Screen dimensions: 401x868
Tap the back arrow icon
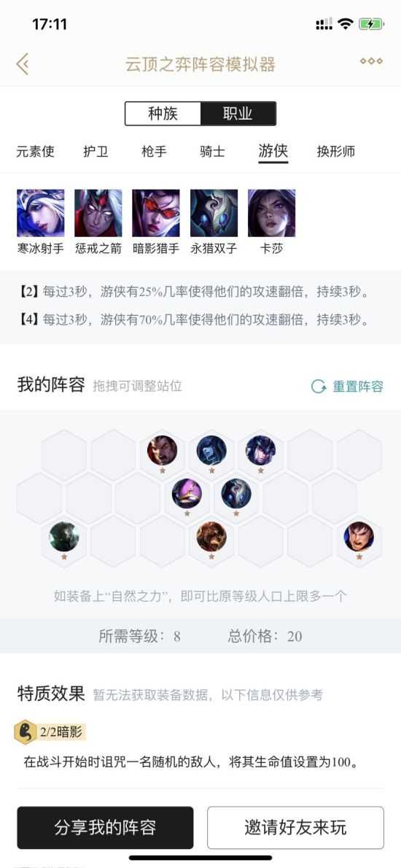(x=23, y=64)
